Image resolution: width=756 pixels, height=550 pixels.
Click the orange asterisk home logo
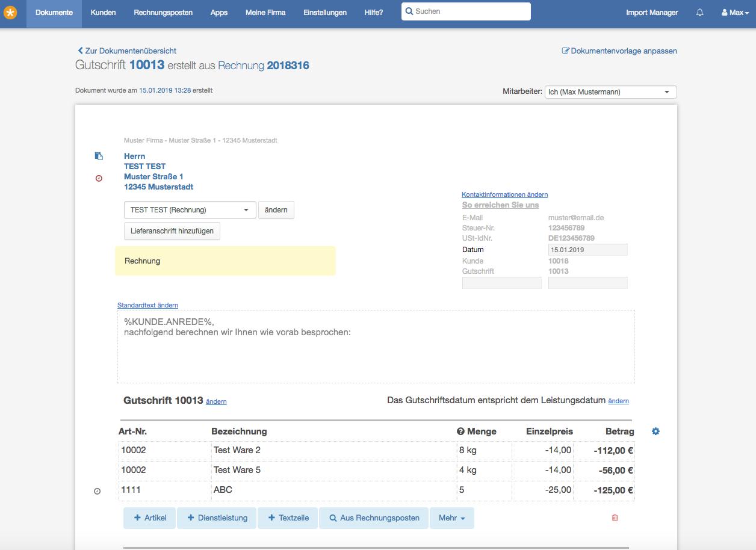[x=10, y=12]
